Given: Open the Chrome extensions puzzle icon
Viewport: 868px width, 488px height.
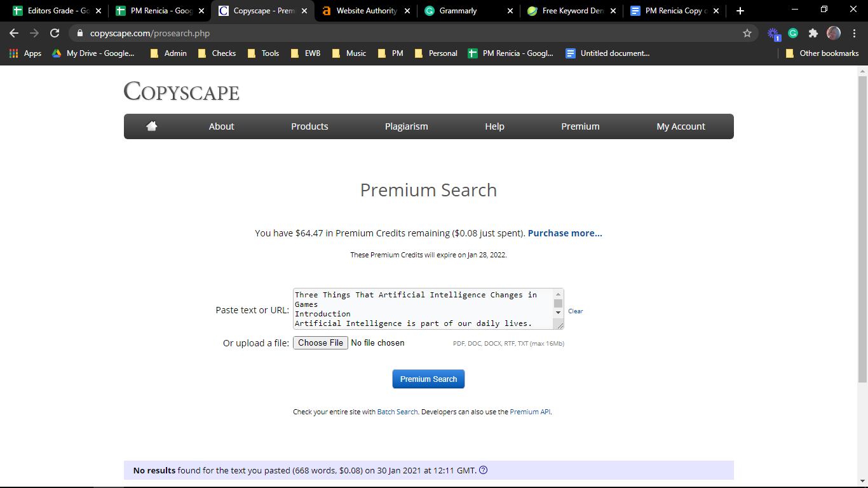Looking at the screenshot, I should pos(813,33).
